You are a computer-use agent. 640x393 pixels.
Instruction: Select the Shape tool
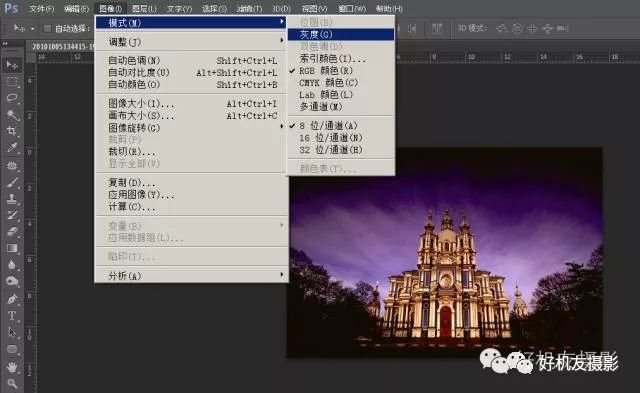[12, 349]
